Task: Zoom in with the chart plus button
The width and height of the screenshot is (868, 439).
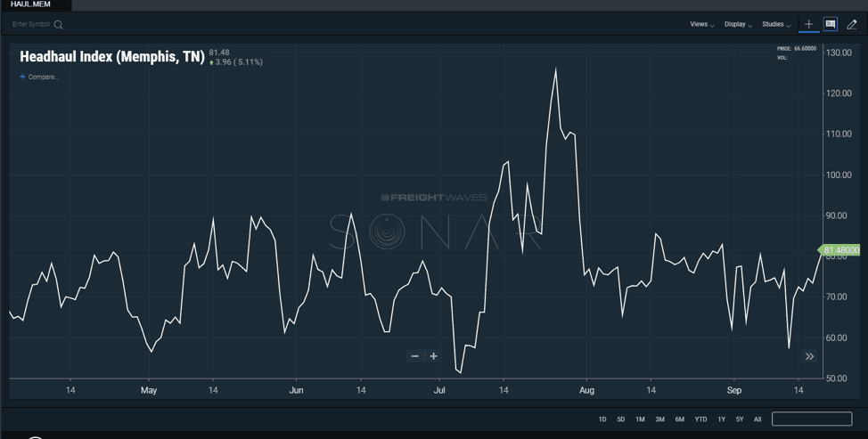Action: pyautogui.click(x=434, y=356)
